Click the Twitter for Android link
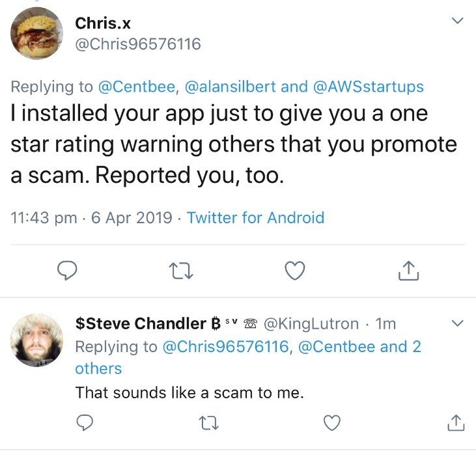This screenshot has width=476, height=451. coord(255,217)
